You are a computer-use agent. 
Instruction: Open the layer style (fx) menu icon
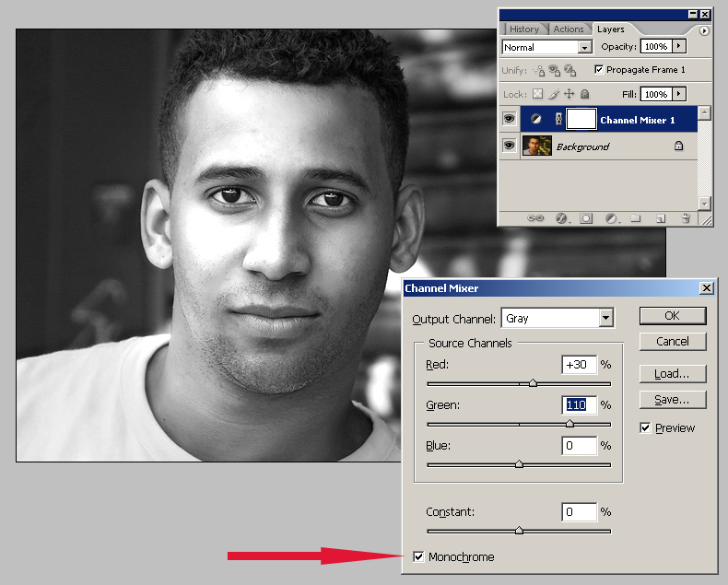click(x=562, y=217)
